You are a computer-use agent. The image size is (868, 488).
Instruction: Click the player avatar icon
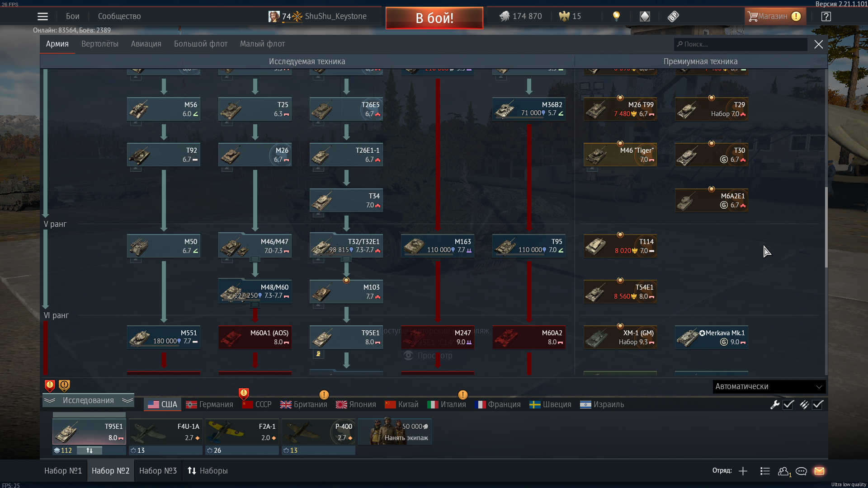pyautogui.click(x=274, y=16)
